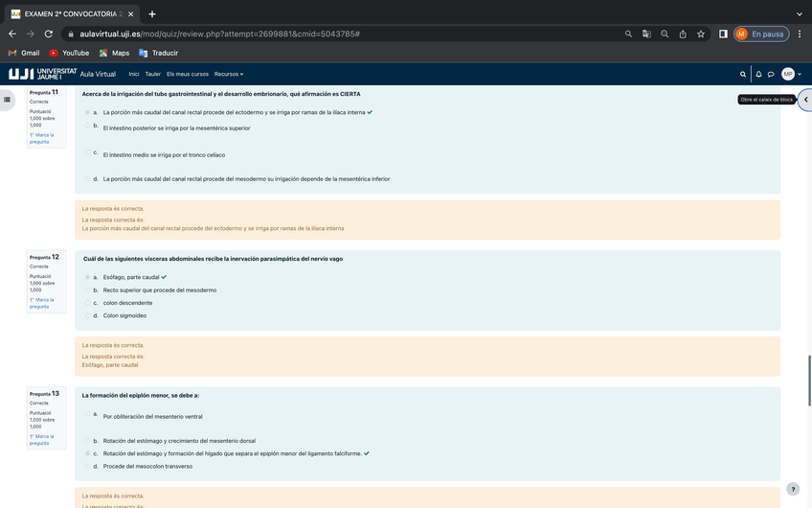This screenshot has width=812, height=508.
Task: Select option b 'Recto superior' in question 12
Action: tap(87, 289)
